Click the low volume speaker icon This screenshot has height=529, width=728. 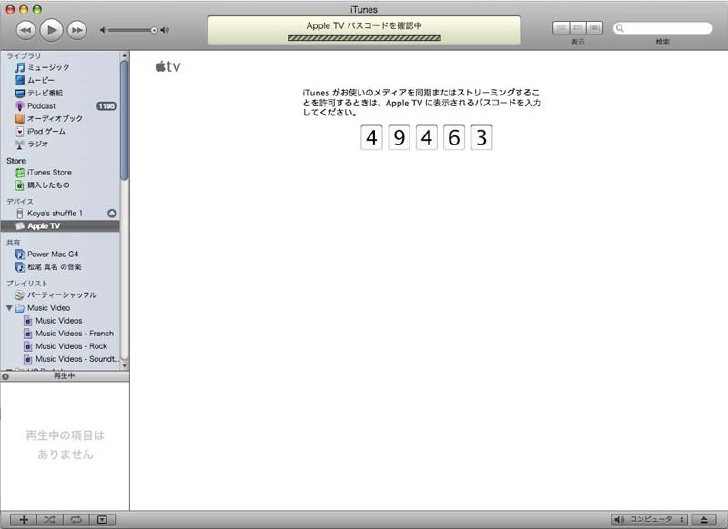[103, 30]
